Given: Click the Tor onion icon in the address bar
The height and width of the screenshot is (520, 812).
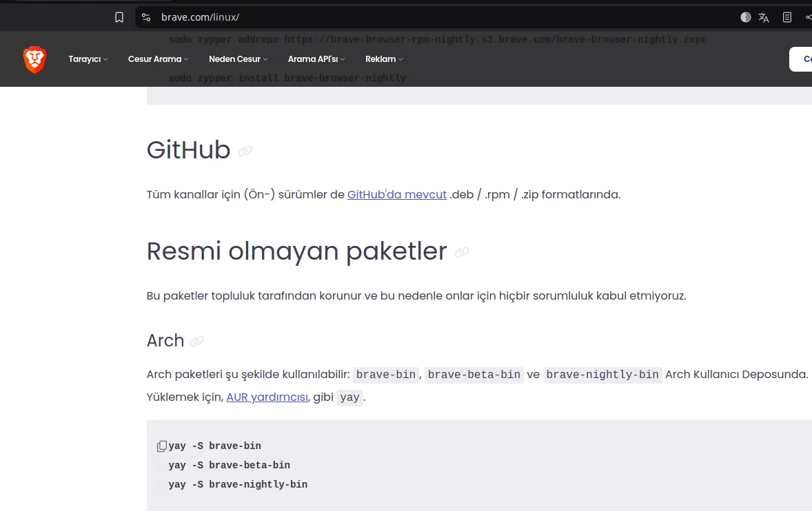Looking at the screenshot, I should point(745,18).
